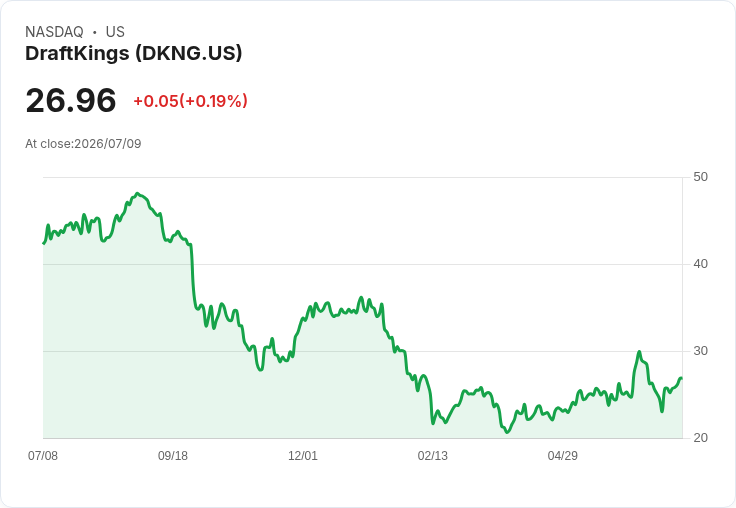Select the 26.96 current price value

(71, 100)
